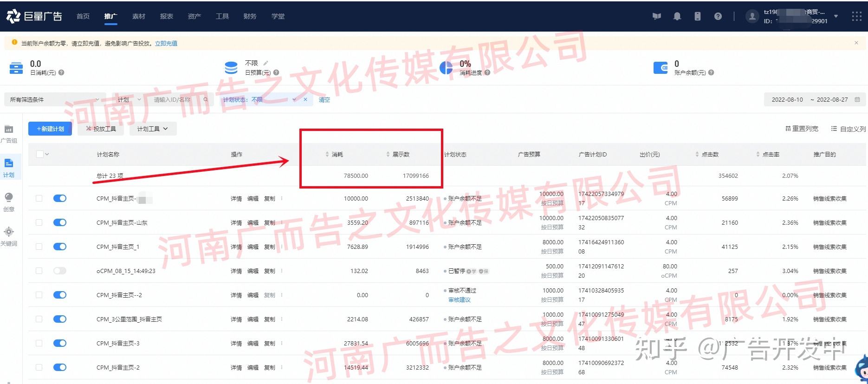Image resolution: width=868 pixels, height=384 pixels.
Task: Open the mobile app icon in header
Action: pos(697,16)
